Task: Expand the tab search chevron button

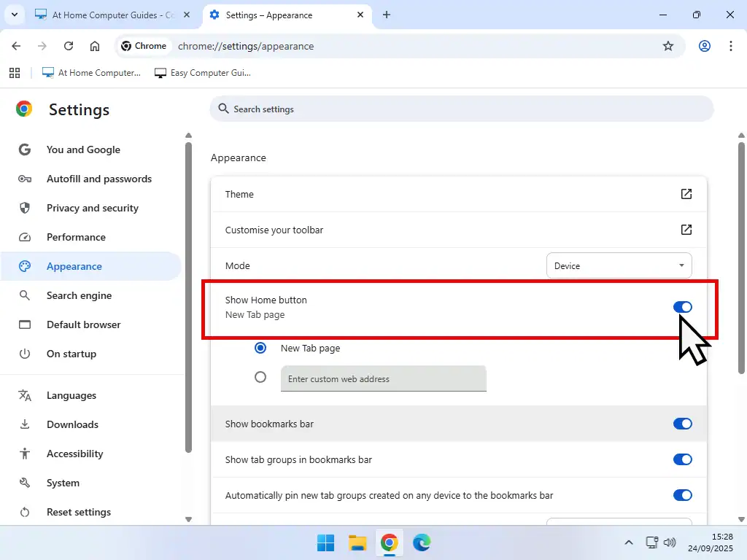Action: pos(14,15)
